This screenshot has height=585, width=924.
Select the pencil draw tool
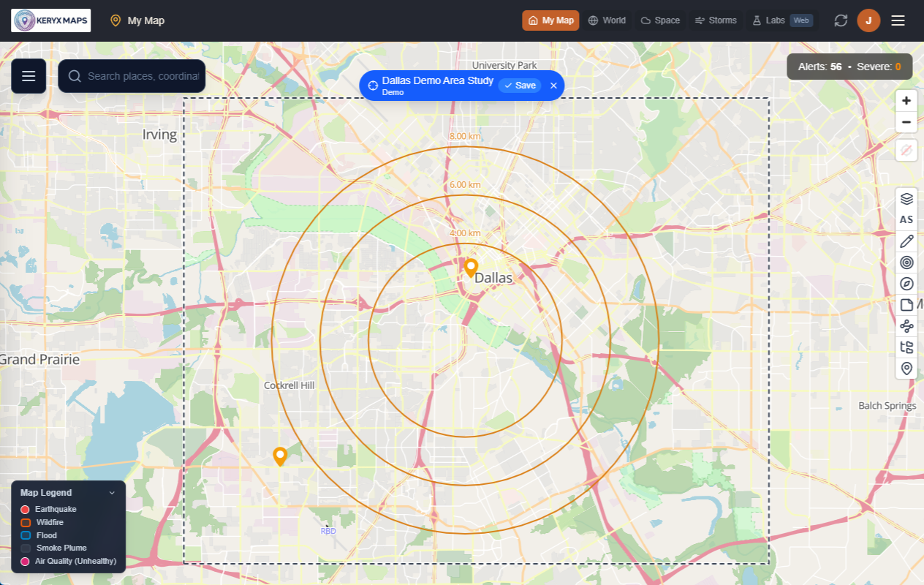click(906, 241)
